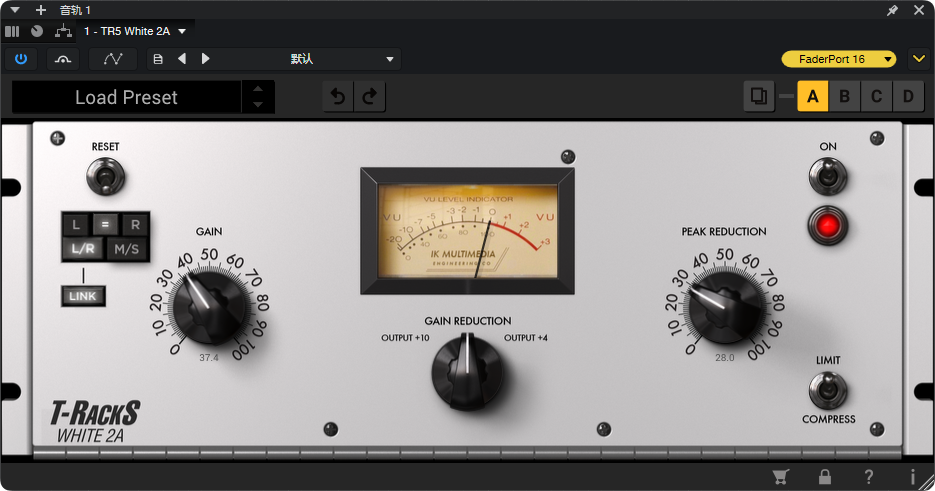Undo the last parameter change
This screenshot has width=935, height=491.
coord(338,97)
